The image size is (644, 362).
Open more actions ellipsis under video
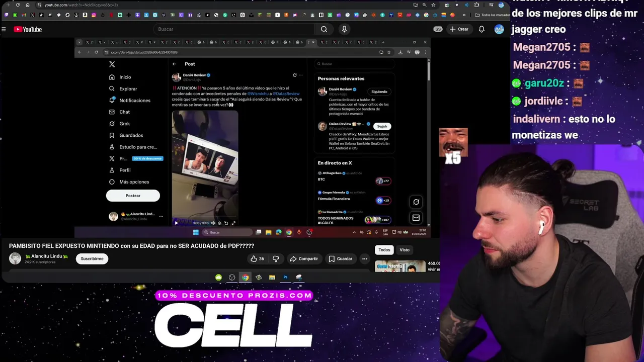pyautogui.click(x=365, y=258)
